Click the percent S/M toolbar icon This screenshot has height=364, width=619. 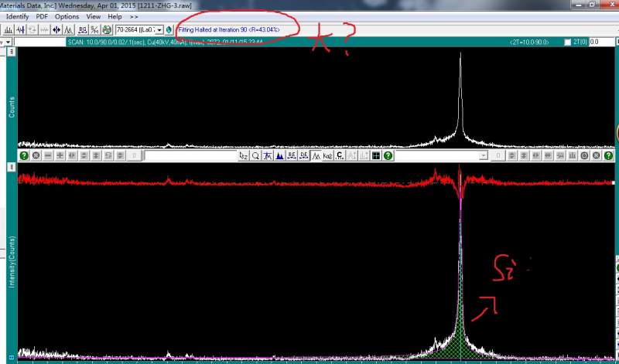coord(94,29)
